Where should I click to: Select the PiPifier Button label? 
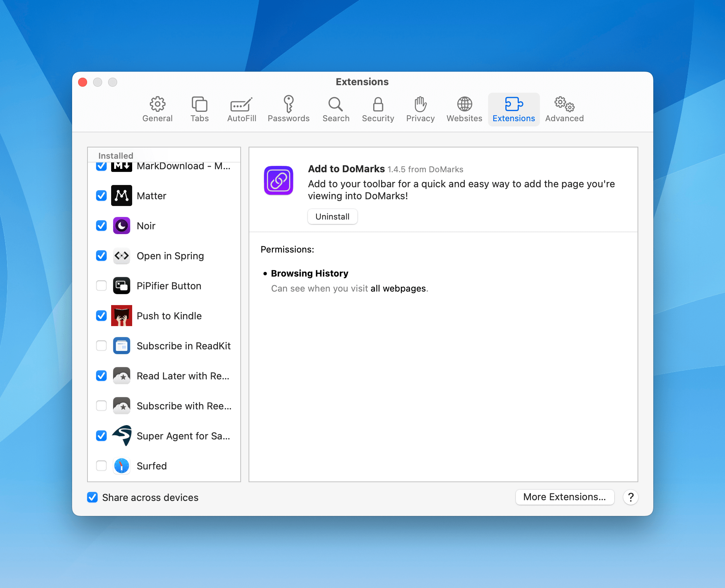pyautogui.click(x=169, y=286)
